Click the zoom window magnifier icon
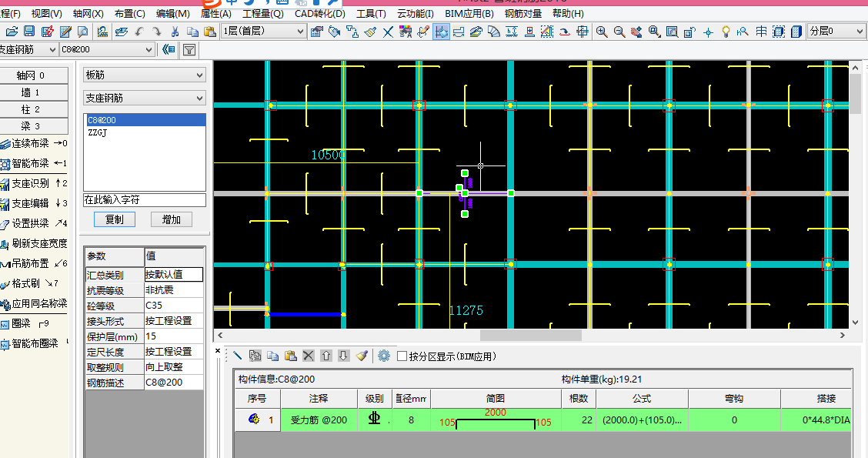This screenshot has width=868, height=458. point(654,32)
